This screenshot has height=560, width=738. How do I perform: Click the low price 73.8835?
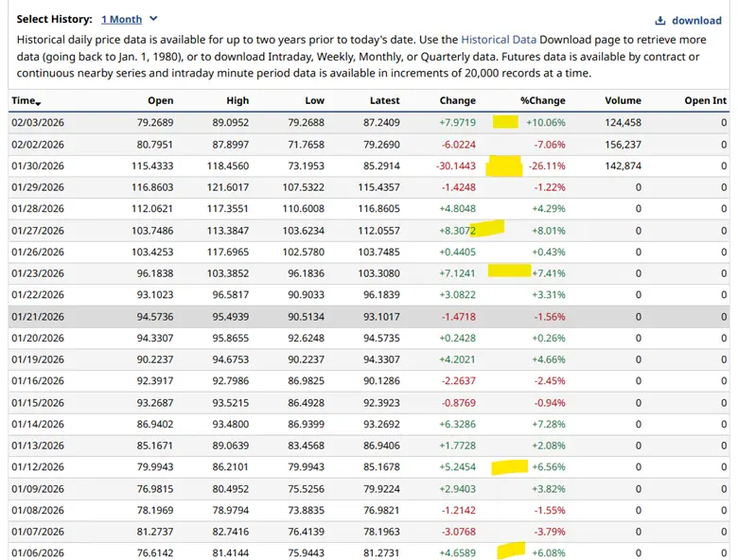coord(306,510)
